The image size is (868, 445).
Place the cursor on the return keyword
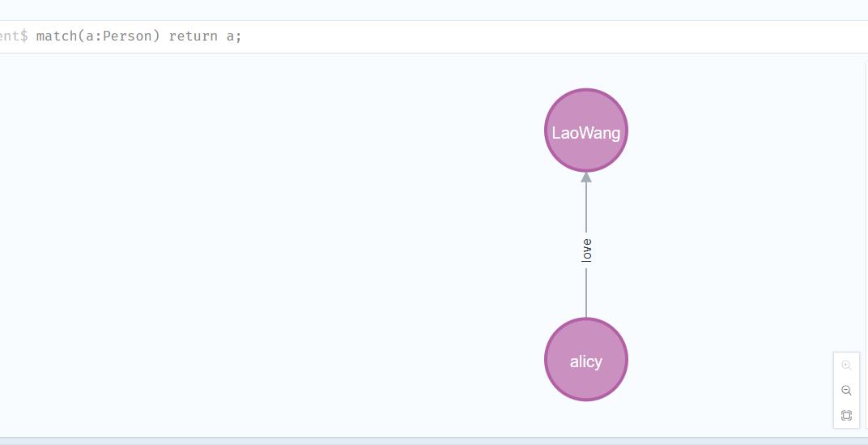coord(194,36)
